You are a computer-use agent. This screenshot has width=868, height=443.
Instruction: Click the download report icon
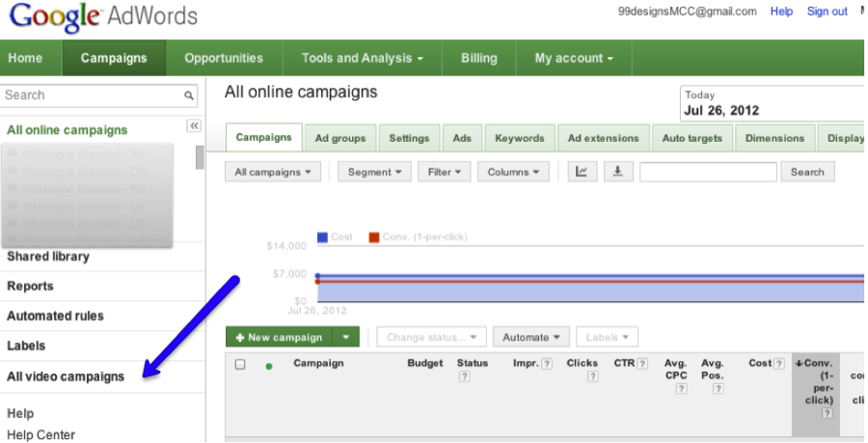616,172
